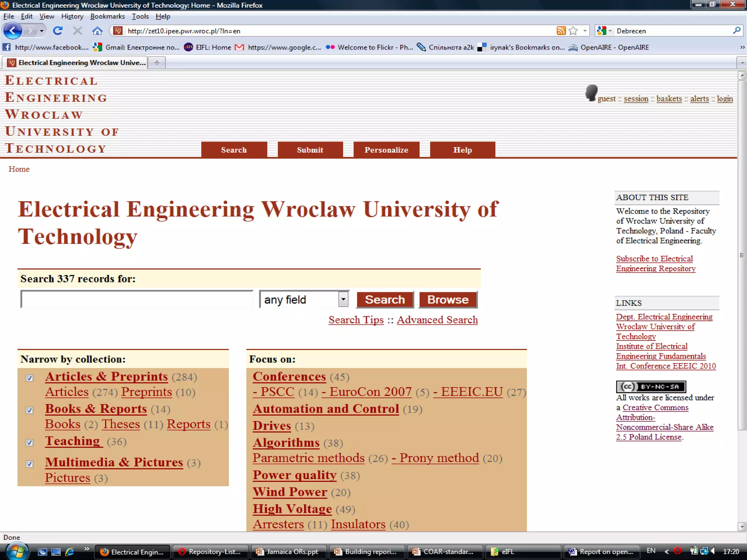The width and height of the screenshot is (747, 560).
Task: Open the search engine chooser dropdown arrow
Action: point(610,31)
